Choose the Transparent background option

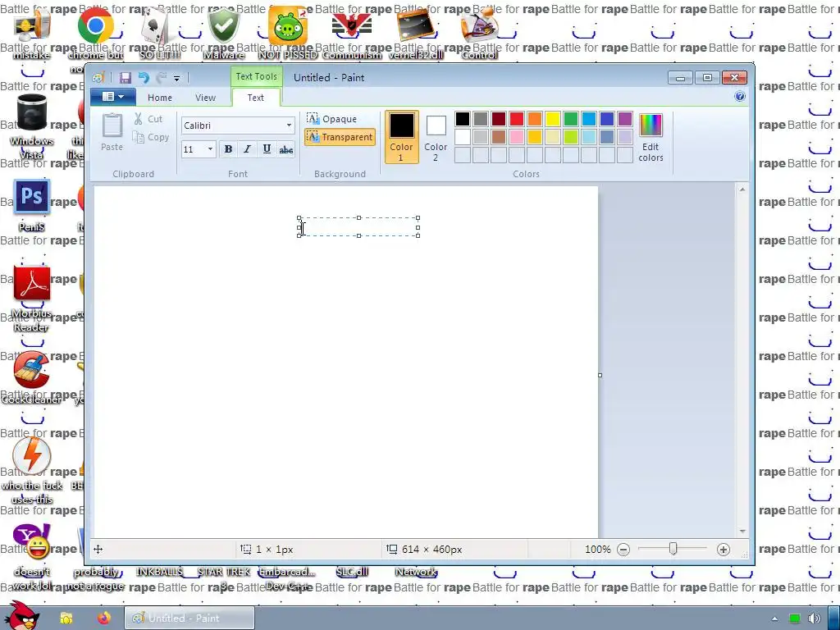340,137
